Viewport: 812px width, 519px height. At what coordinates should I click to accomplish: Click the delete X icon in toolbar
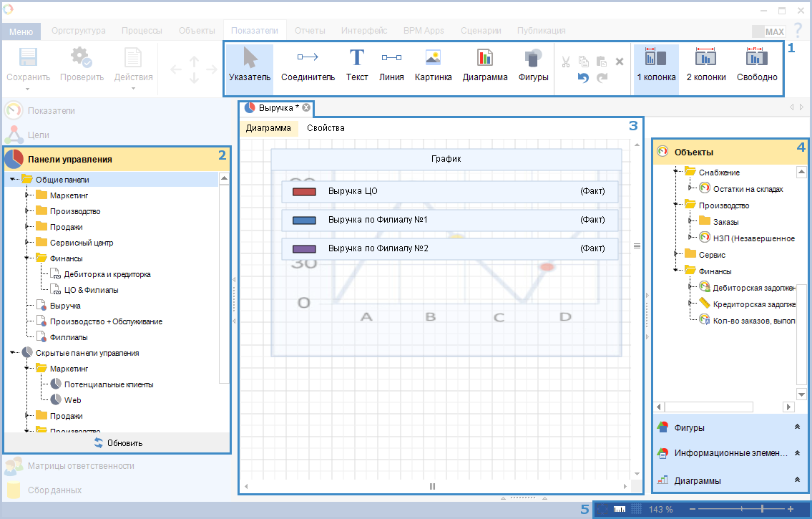[620, 62]
